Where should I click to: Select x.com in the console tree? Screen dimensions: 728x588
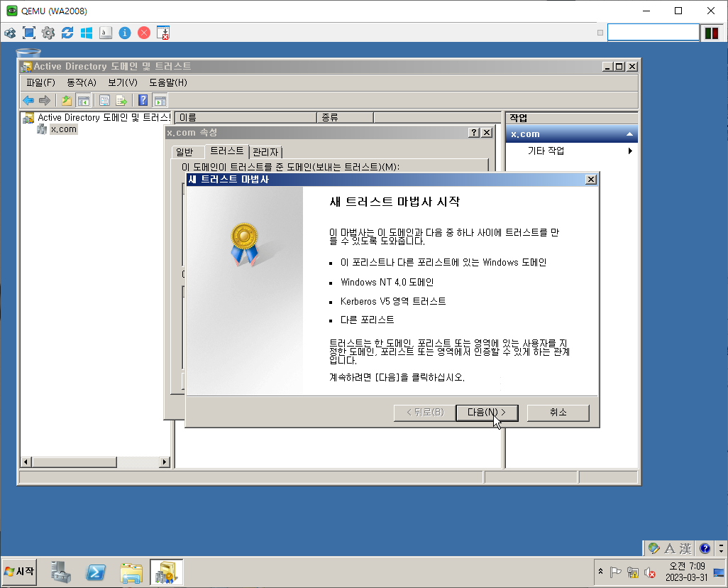pyautogui.click(x=64, y=129)
